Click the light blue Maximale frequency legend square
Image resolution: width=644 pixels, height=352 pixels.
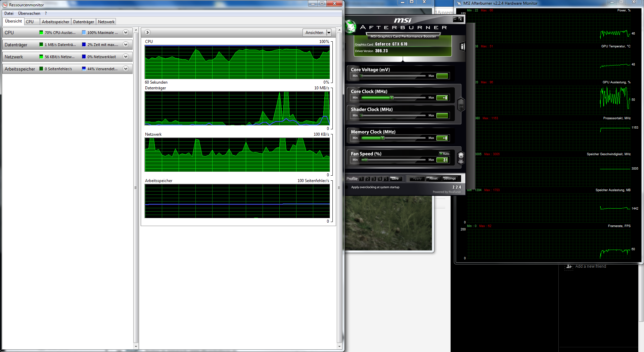coord(84,33)
